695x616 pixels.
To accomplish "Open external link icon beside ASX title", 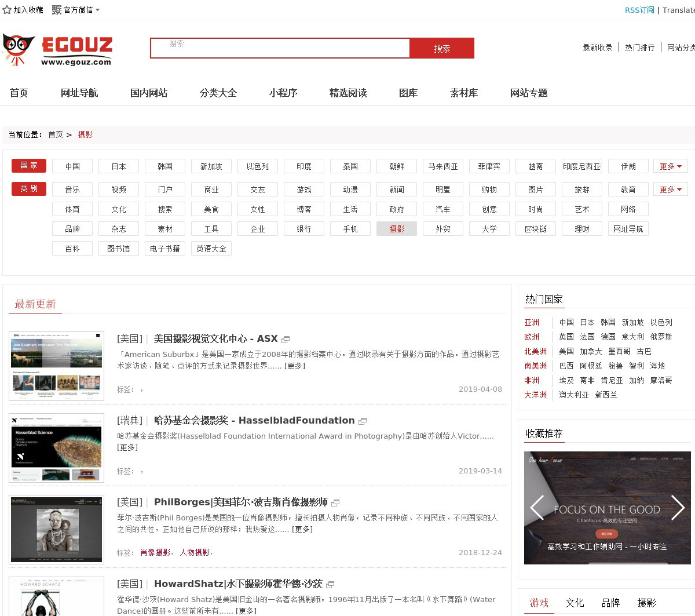I will (x=286, y=339).
